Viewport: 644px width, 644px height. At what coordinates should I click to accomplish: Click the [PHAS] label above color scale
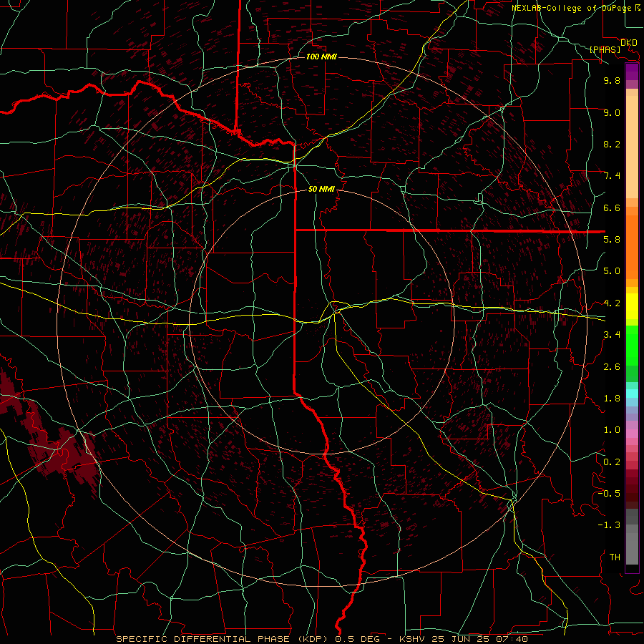pyautogui.click(x=605, y=50)
